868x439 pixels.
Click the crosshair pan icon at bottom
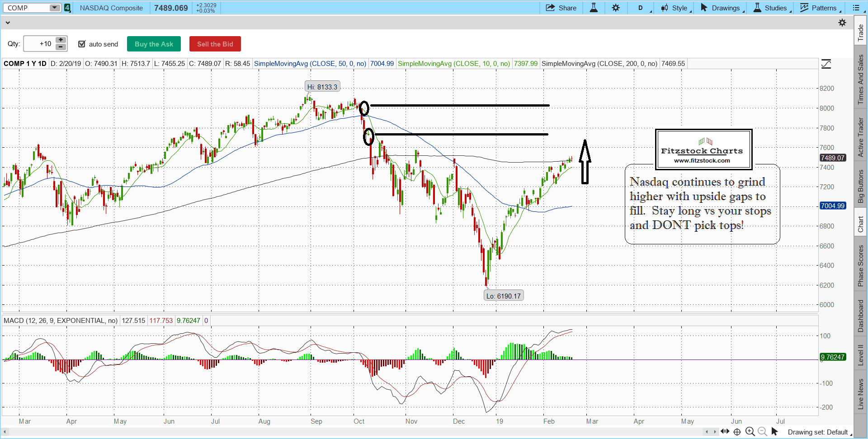pos(737,432)
